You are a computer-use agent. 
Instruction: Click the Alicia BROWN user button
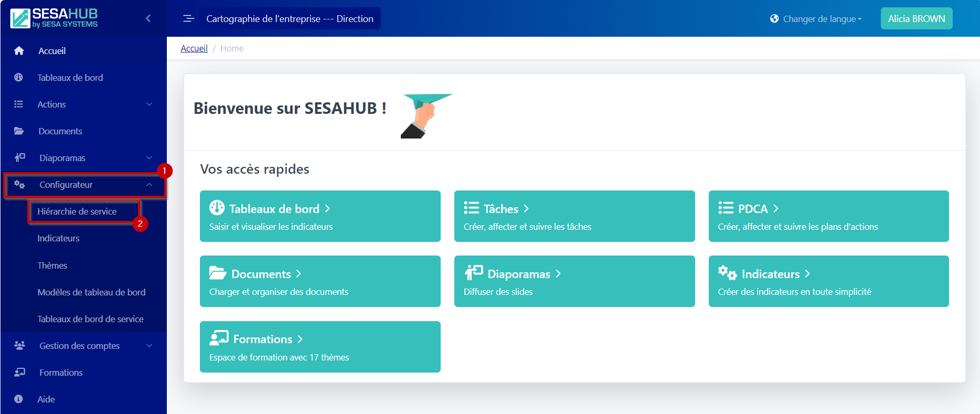click(916, 19)
